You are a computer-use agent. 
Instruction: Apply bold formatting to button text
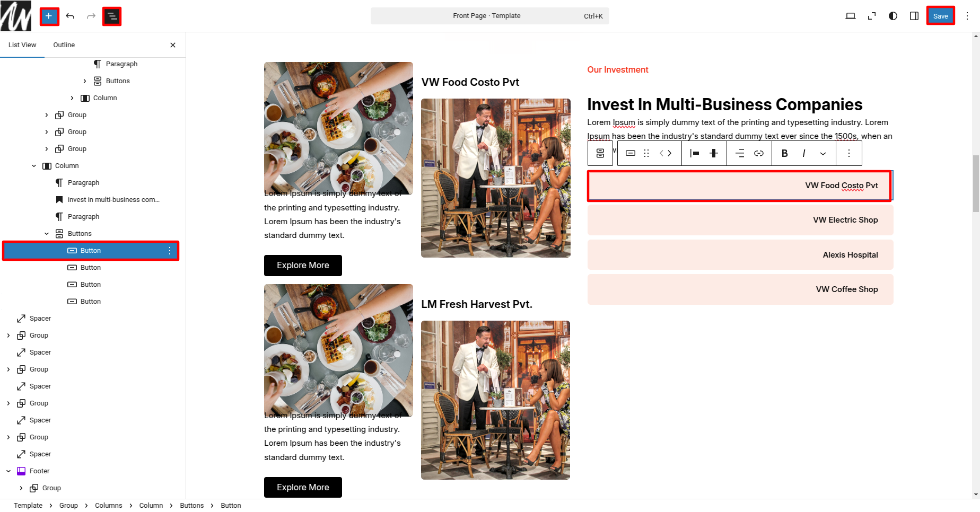tap(785, 153)
